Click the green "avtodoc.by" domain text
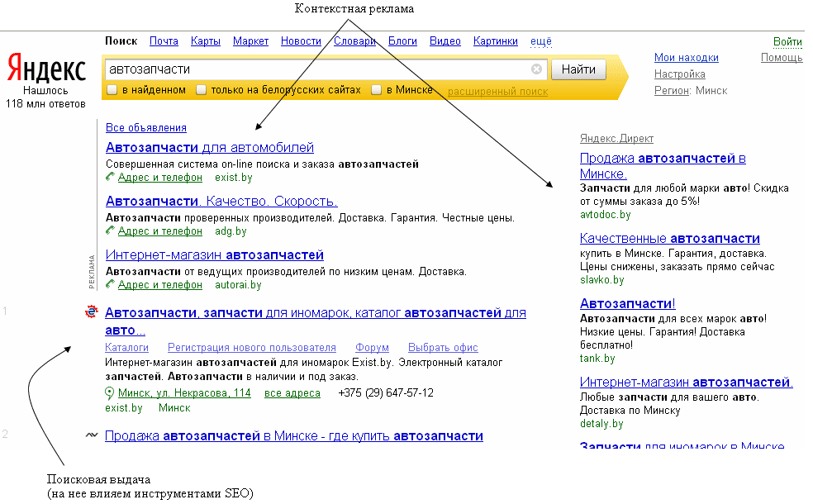813x504 pixels. pyautogui.click(x=605, y=215)
